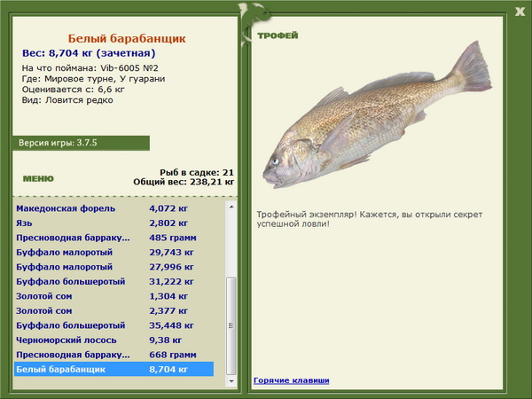Close the window with the X icon

click(x=520, y=12)
